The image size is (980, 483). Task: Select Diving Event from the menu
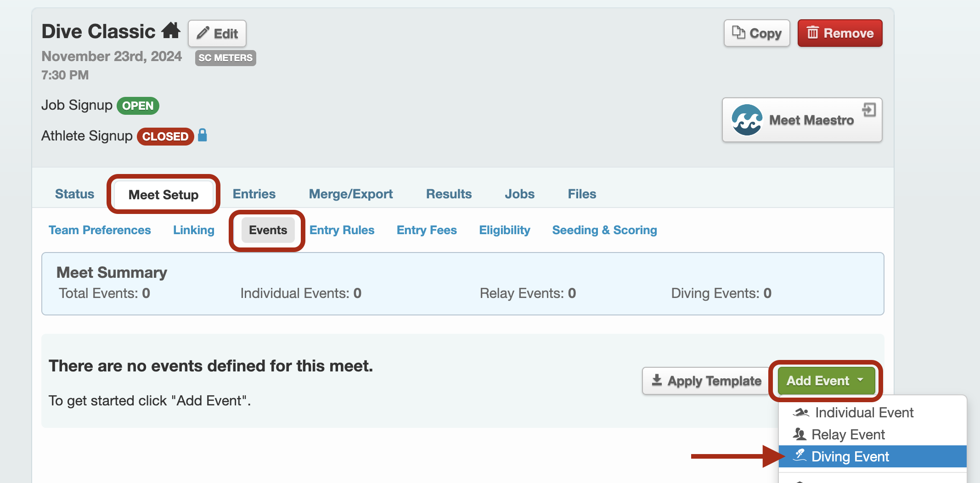[x=850, y=456]
